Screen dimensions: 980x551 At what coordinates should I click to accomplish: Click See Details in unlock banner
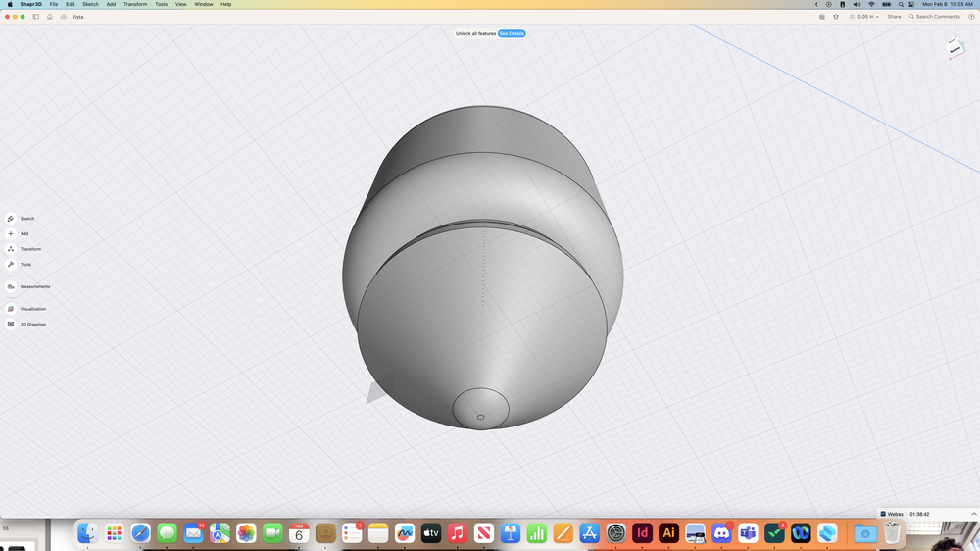(512, 33)
